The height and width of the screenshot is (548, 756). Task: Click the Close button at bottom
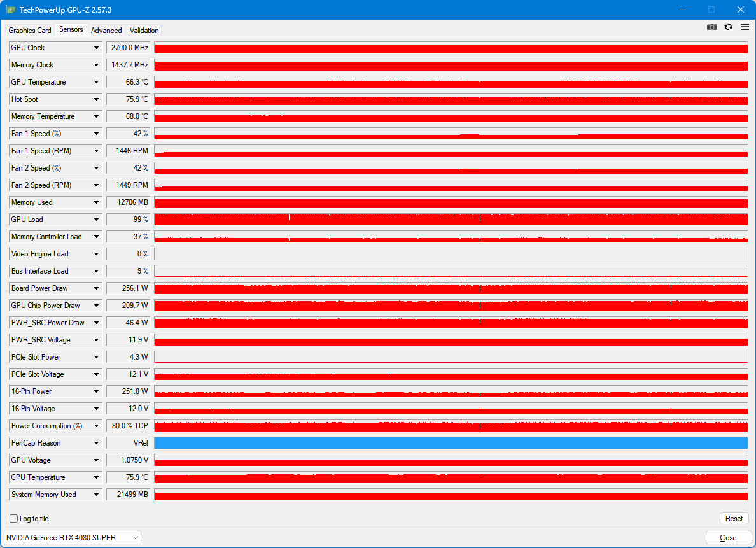tap(728, 538)
